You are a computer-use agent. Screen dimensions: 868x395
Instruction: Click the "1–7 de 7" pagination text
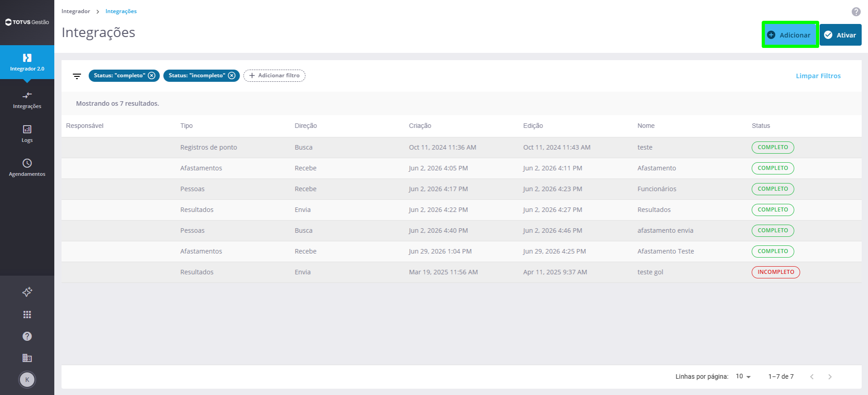pyautogui.click(x=781, y=376)
